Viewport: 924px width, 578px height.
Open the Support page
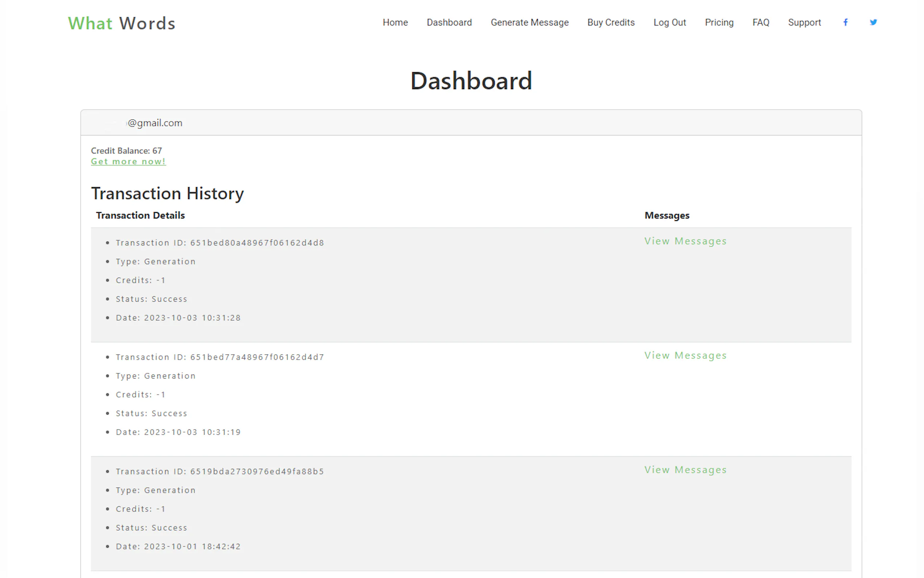coord(804,23)
